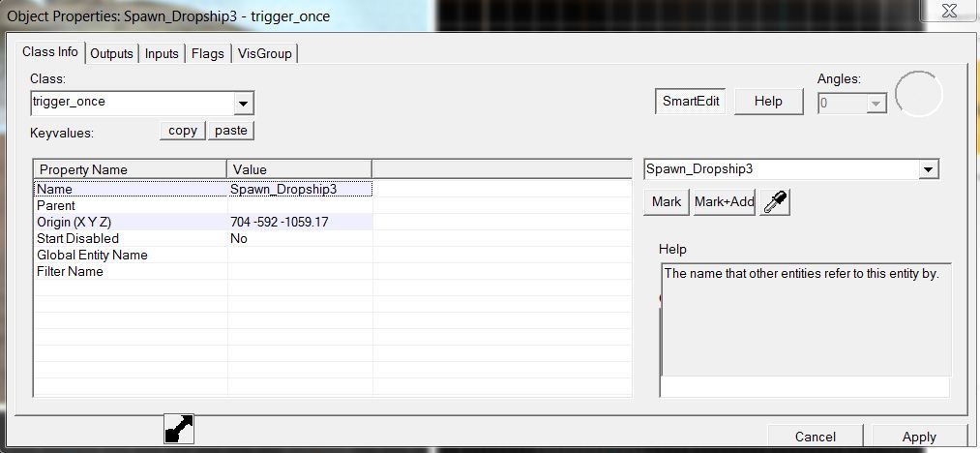Viewport: 980px width, 453px height.
Task: Click the Class trigger_once text field
Action: [133, 104]
